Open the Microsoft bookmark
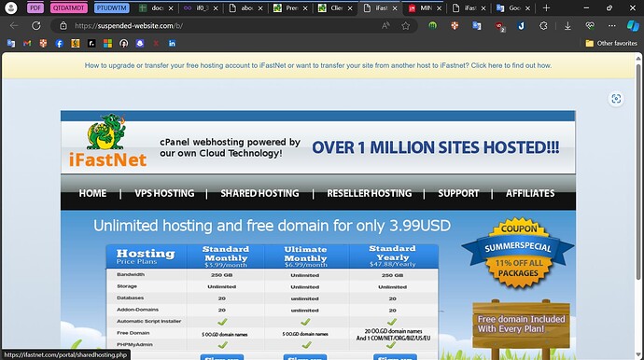The image size is (644, 360). (107, 43)
